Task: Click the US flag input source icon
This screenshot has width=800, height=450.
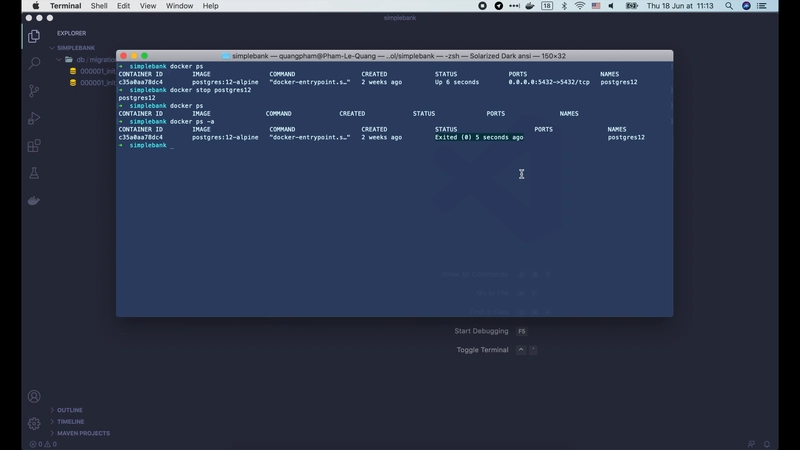Action: coord(596,6)
